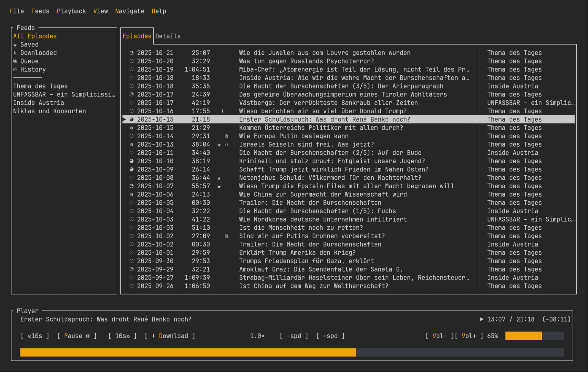Open the Navigate menu
588x372 pixels.
[129, 11]
